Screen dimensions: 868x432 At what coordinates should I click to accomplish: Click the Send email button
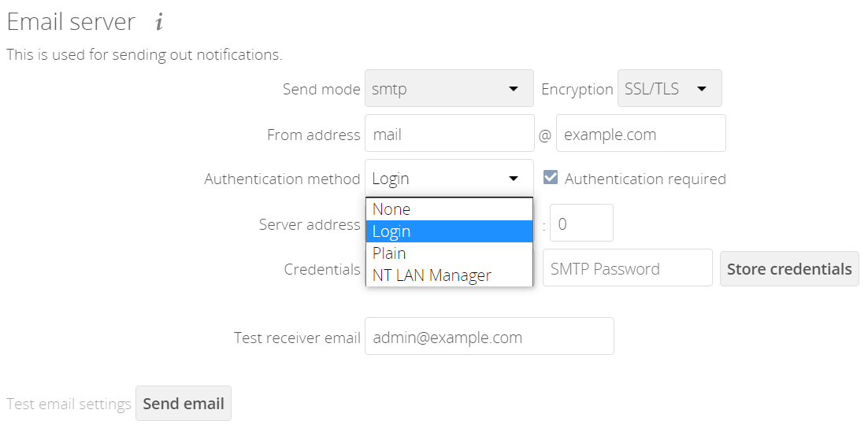(x=184, y=404)
